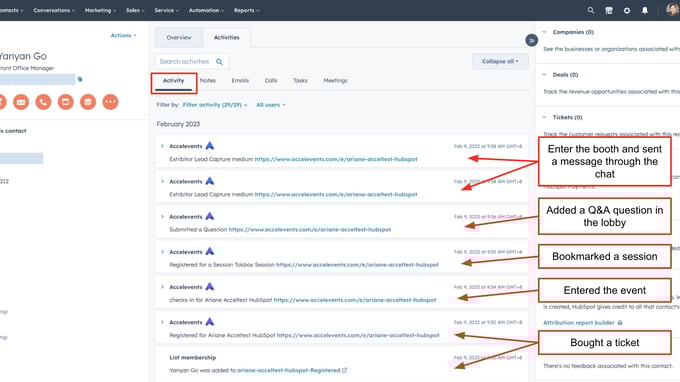Click Accelevents logo on Submitted a Question row
Viewport: 680px width, 382px height.
coord(210,216)
